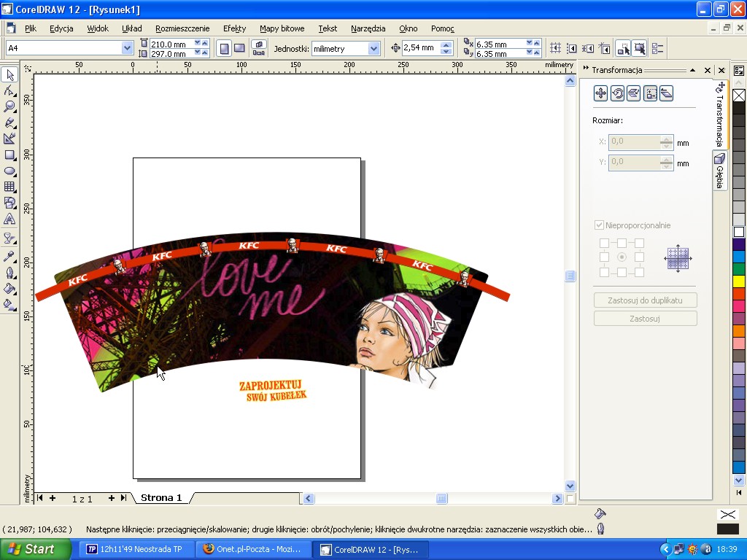Click the Position transform icon
747x560 pixels.
click(600, 93)
